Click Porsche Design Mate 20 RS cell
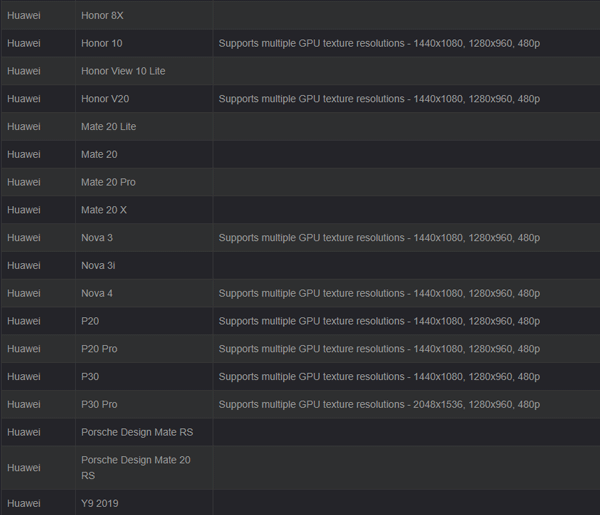The image size is (600, 515). 135,468
